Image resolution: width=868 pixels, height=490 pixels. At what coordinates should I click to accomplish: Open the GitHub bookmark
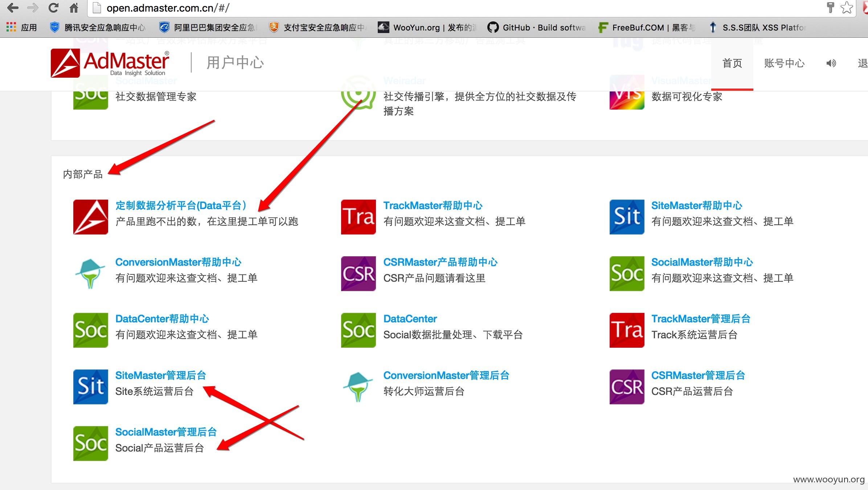pyautogui.click(x=536, y=28)
